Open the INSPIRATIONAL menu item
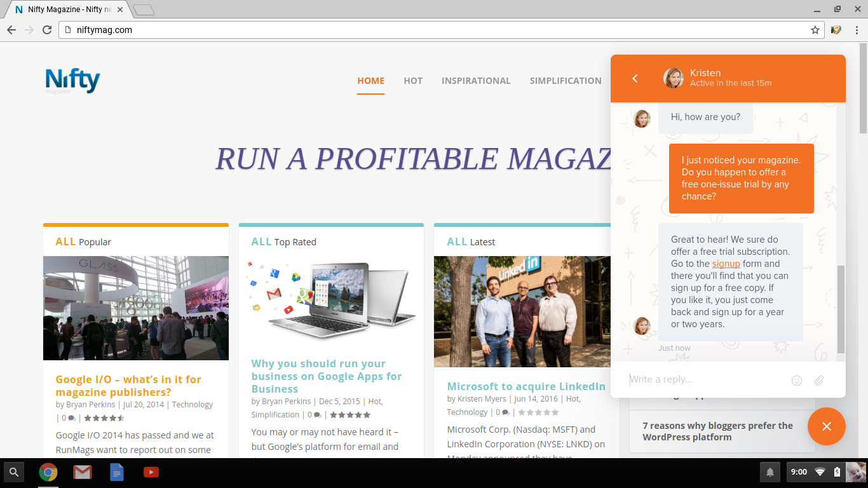Image resolution: width=868 pixels, height=488 pixels. pos(476,81)
